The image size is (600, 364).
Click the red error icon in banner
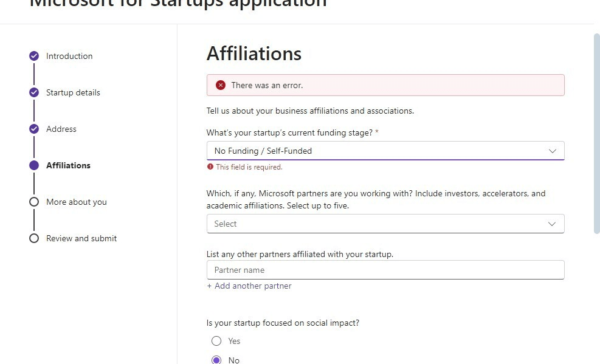point(221,85)
